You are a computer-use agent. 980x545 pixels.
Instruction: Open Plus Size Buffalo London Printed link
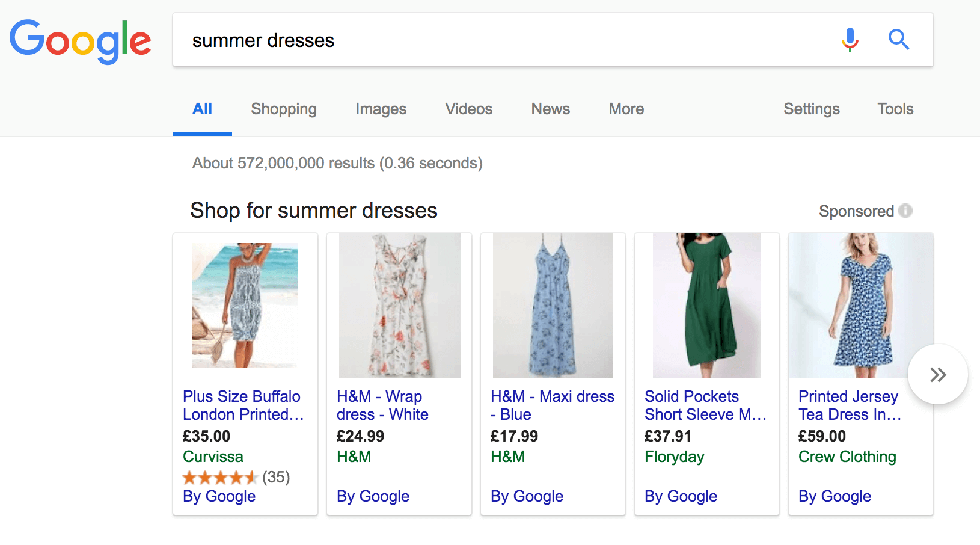click(243, 405)
